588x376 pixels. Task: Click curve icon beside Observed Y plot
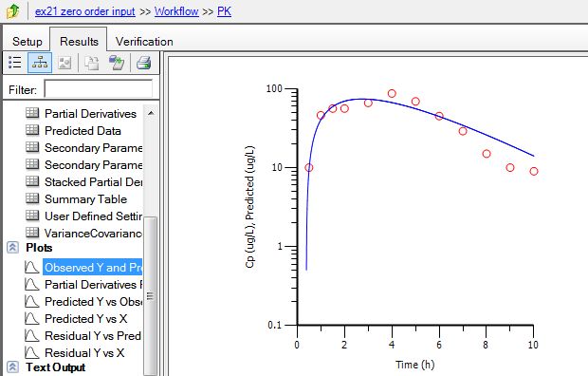click(x=32, y=267)
